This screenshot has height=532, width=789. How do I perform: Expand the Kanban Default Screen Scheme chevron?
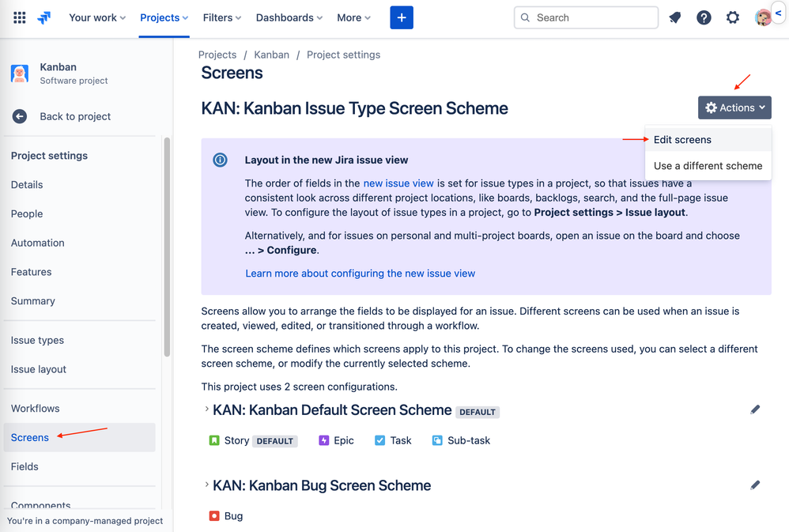tap(206, 409)
